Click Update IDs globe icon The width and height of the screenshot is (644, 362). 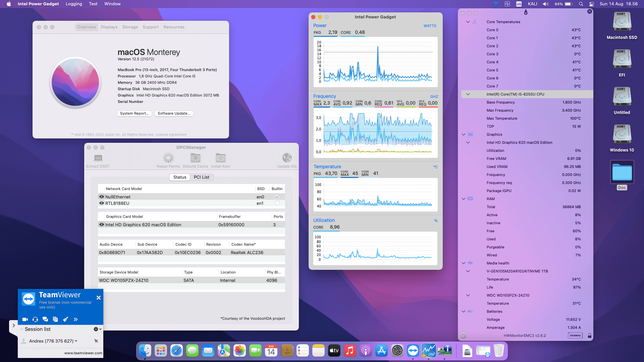(x=287, y=158)
